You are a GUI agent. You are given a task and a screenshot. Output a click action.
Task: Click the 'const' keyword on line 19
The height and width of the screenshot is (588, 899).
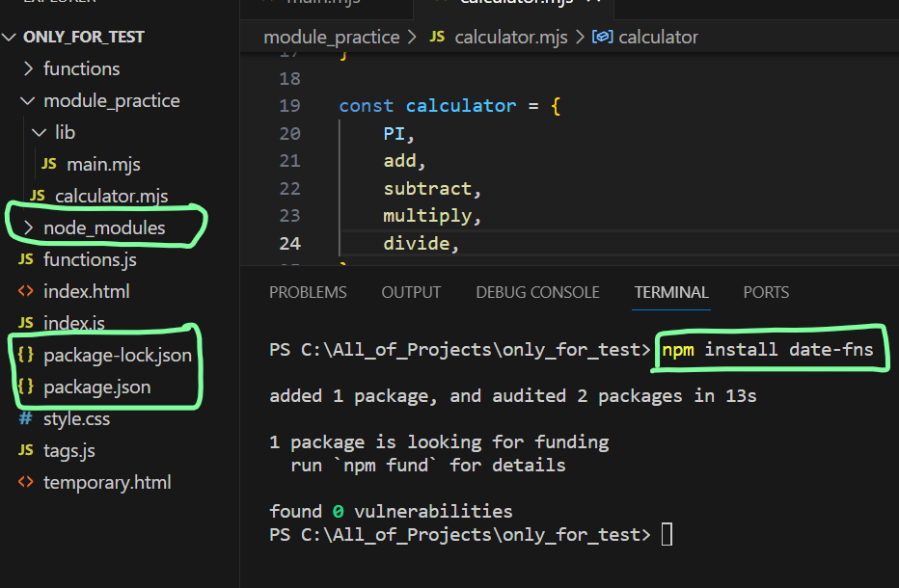(366, 106)
